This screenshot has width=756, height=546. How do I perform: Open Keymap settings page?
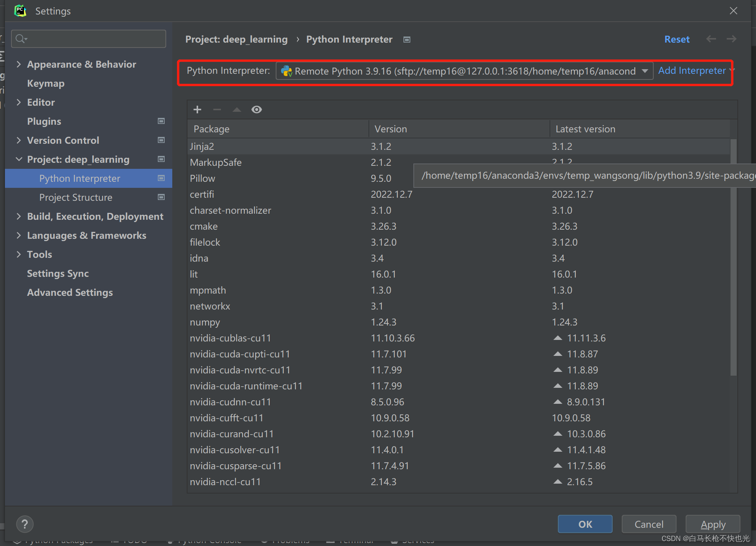[x=46, y=83]
